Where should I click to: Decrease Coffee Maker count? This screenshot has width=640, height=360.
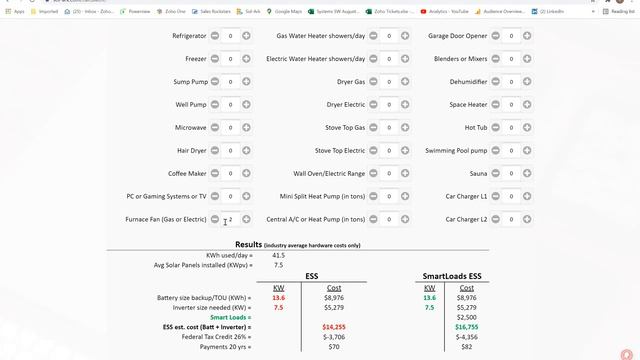pos(215,173)
